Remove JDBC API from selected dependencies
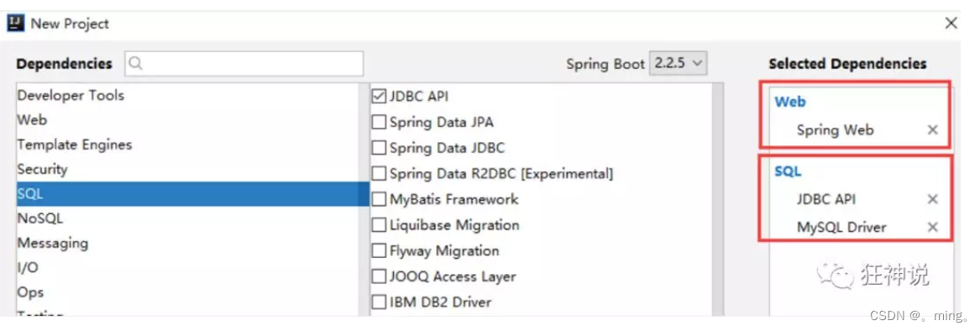This screenshot has height=331, width=980. 932,199
